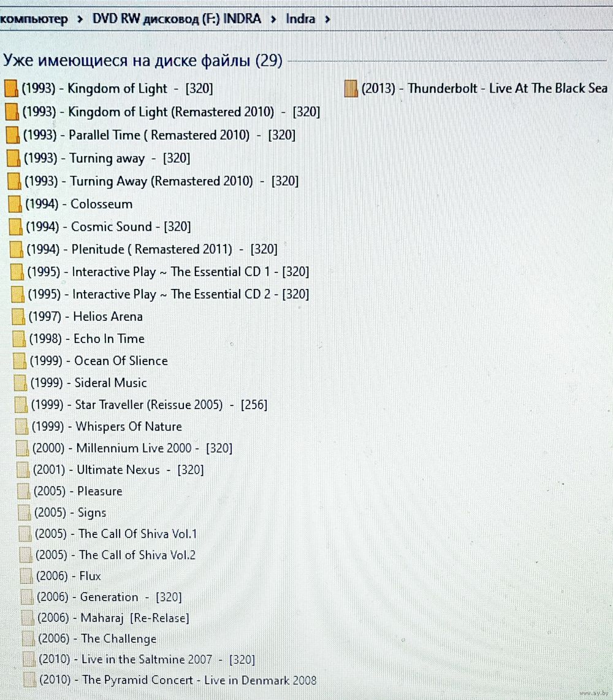Select 'Live in the Saltmine 2007 - [320]' name
613x700 pixels.
(x=147, y=660)
